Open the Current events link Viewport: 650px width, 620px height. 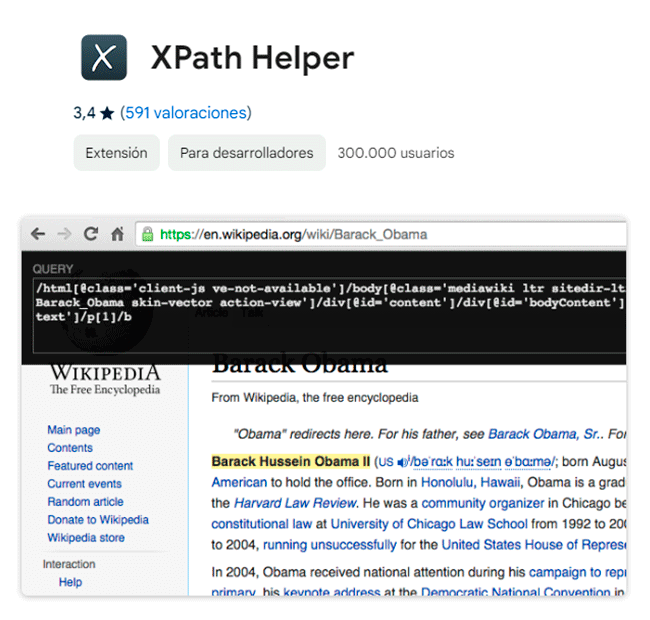click(x=85, y=484)
